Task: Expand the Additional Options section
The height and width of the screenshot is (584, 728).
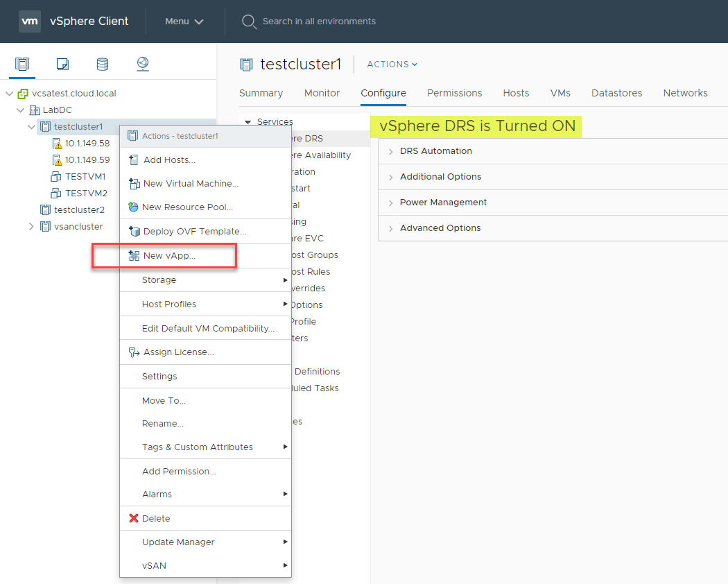Action: [x=391, y=177]
